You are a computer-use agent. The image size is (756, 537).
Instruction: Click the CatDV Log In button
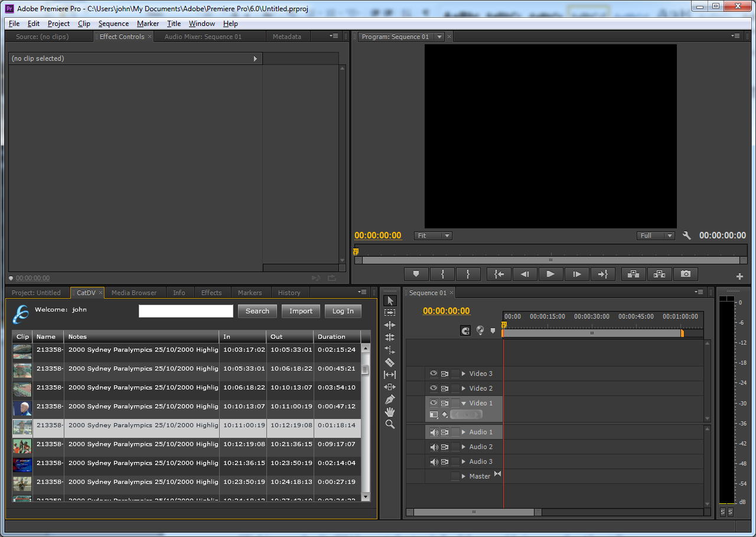point(343,311)
